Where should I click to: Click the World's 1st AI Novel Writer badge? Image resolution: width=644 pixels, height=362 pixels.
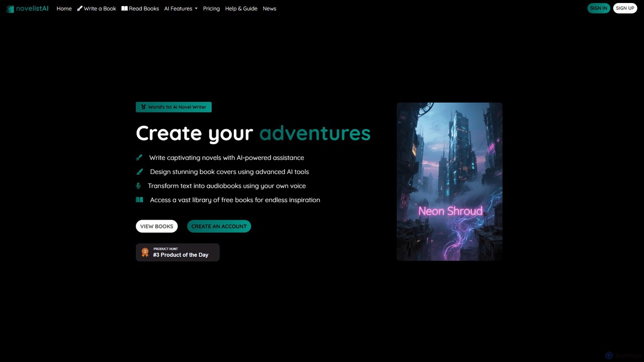(x=174, y=107)
